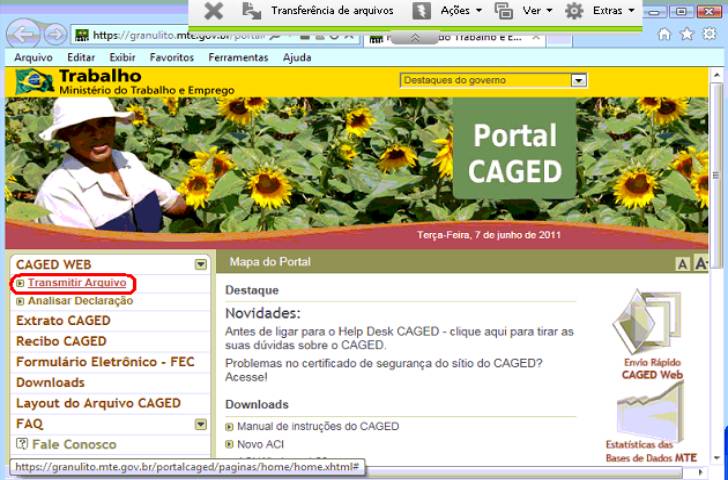Viewport: 728px width, 480px height.
Task: Click the monitors Ver icon
Action: point(504,11)
